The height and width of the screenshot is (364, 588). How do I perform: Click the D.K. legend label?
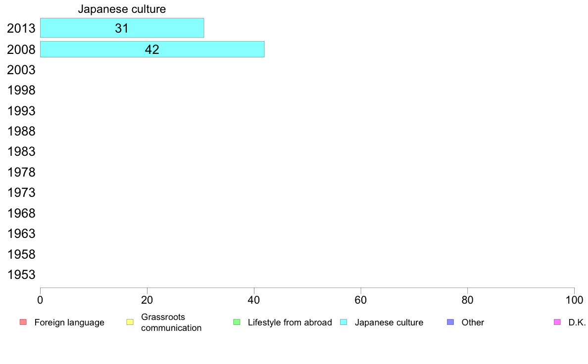(x=577, y=322)
